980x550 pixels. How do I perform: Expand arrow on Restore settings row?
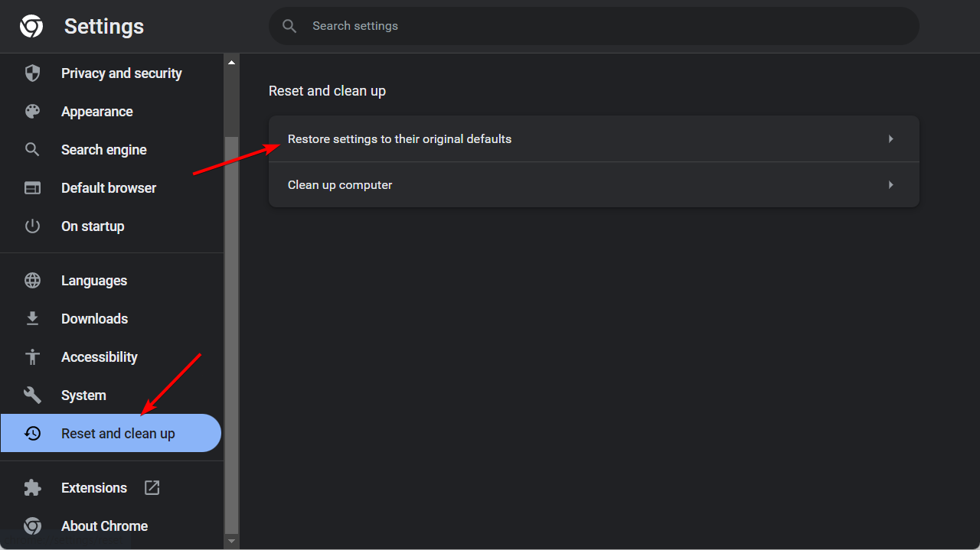tap(890, 139)
